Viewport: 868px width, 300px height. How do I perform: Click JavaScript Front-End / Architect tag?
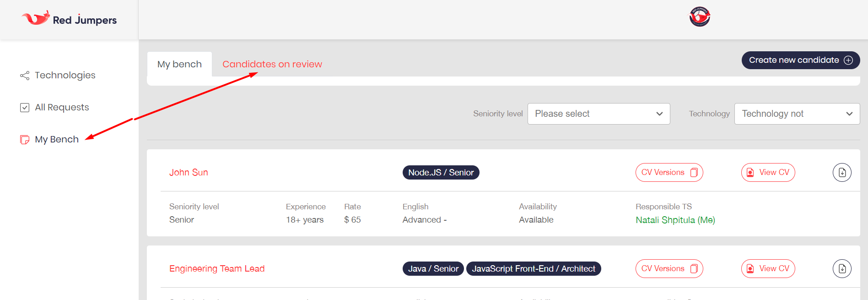534,269
